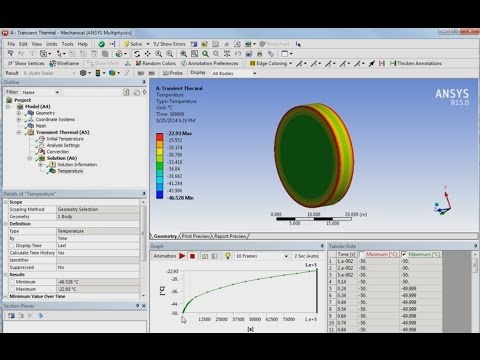Open the Edit menu

pyautogui.click(x=23, y=44)
